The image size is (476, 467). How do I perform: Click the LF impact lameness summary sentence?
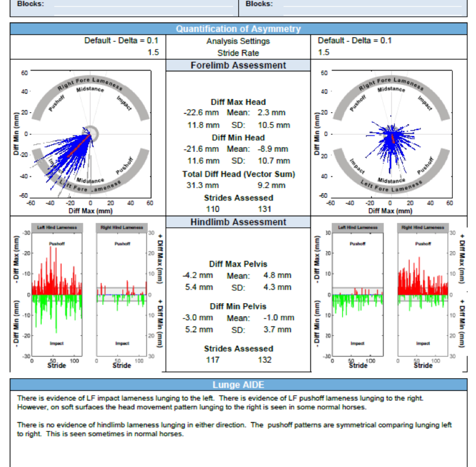pyautogui.click(x=116, y=398)
